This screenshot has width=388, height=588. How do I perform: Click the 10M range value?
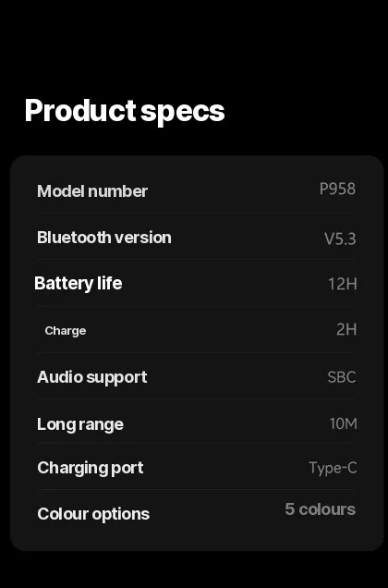343,423
